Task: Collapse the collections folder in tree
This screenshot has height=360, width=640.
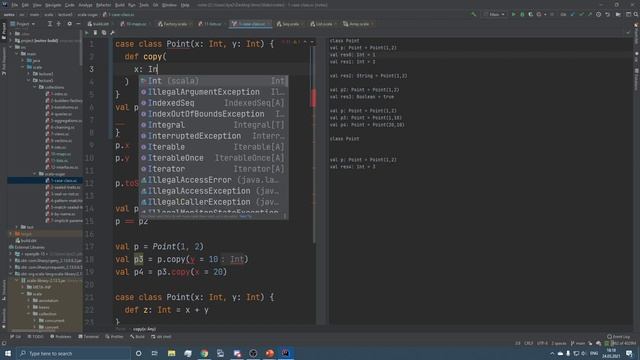Action: coord(35,87)
